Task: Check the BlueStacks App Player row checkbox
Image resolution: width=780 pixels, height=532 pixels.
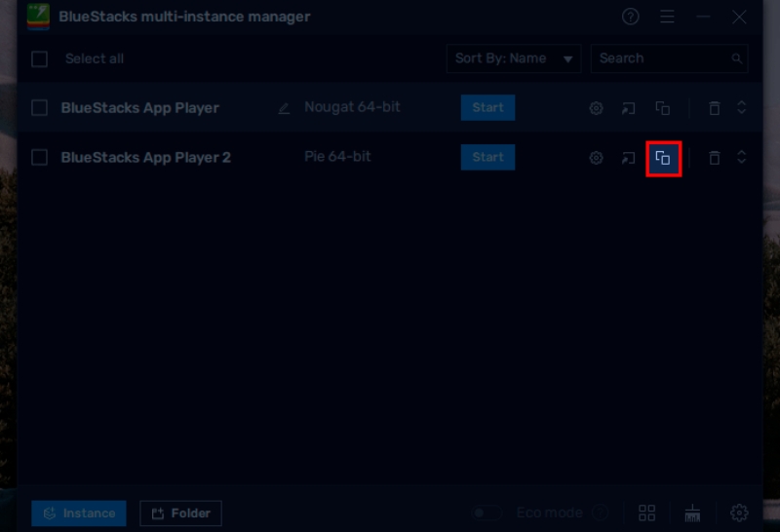Action: click(x=39, y=108)
